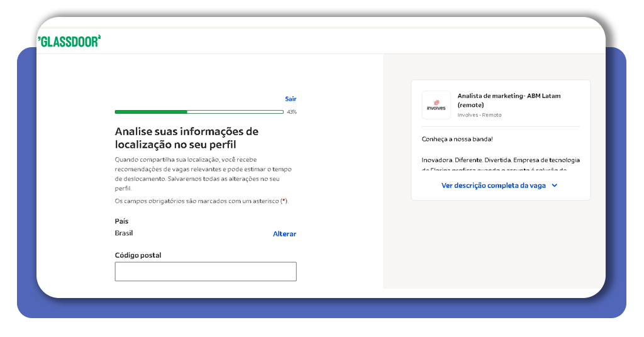Click Alterar to change the country
Image resolution: width=644 pixels, height=337 pixels.
[284, 234]
